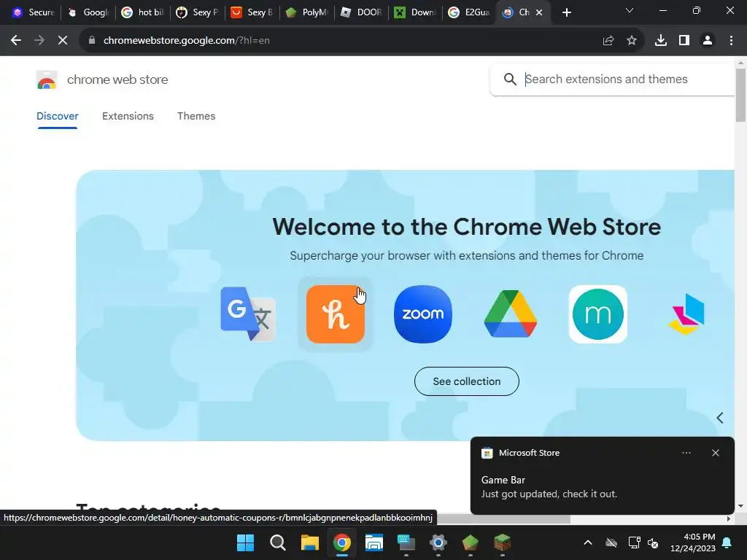Close the current Chrome Web Store tab
This screenshot has height=560, width=747.
(x=539, y=13)
